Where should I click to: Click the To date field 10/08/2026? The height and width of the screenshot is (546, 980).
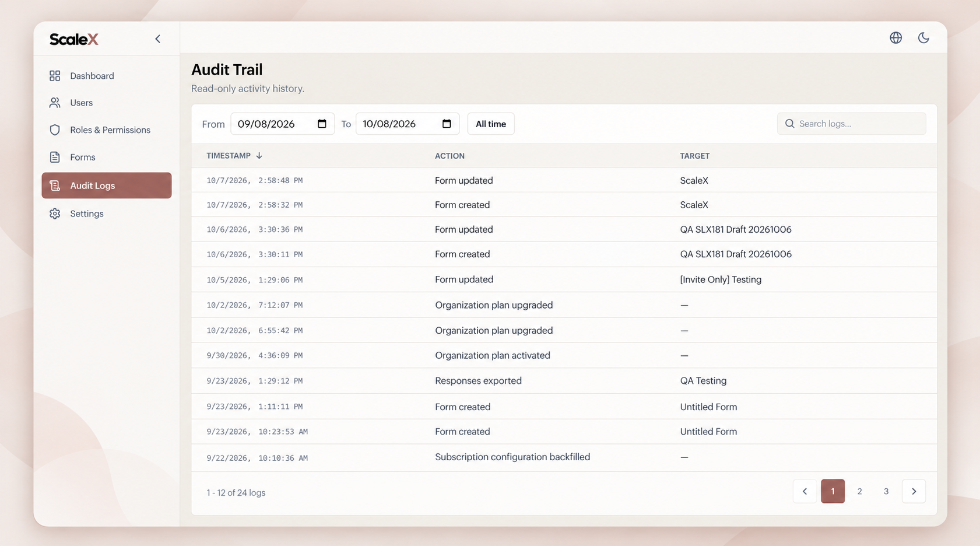click(x=408, y=124)
